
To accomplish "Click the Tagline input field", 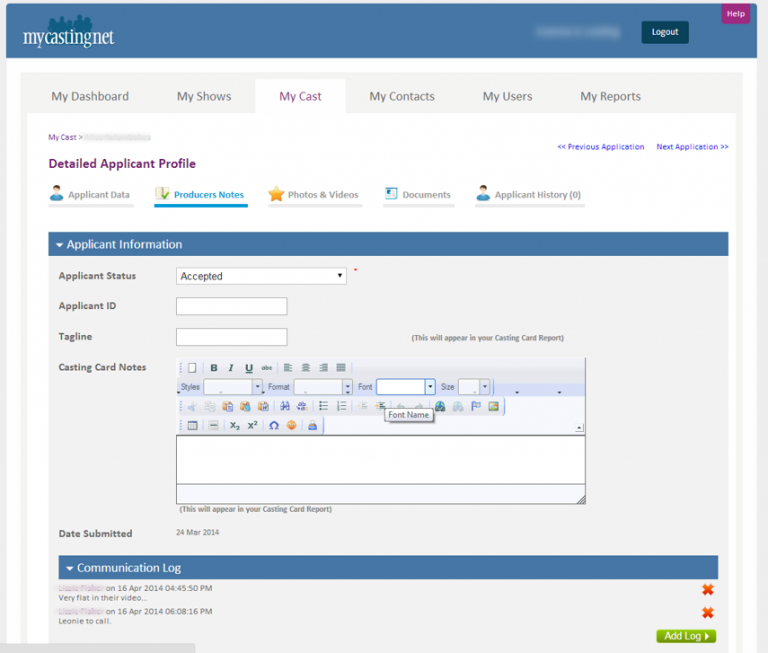I will [232, 337].
